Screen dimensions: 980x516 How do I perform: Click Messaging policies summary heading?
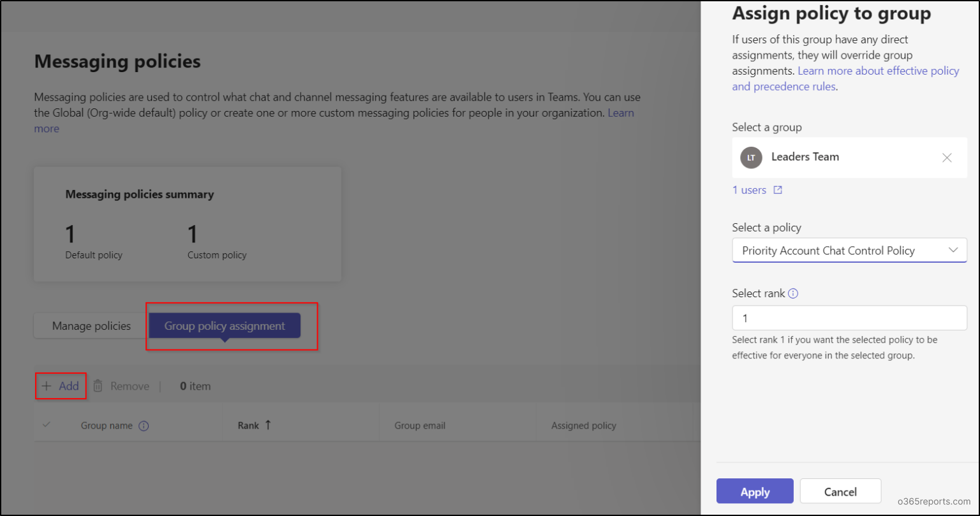(140, 195)
